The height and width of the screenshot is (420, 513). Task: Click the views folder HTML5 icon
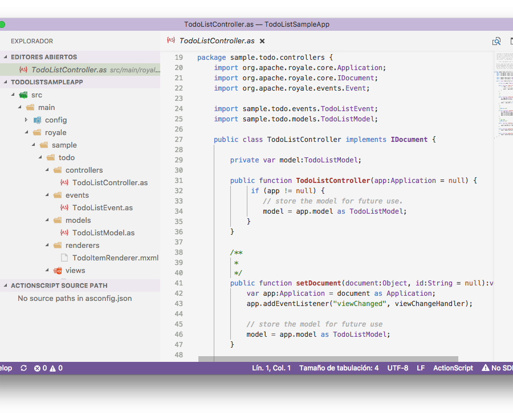point(58,270)
